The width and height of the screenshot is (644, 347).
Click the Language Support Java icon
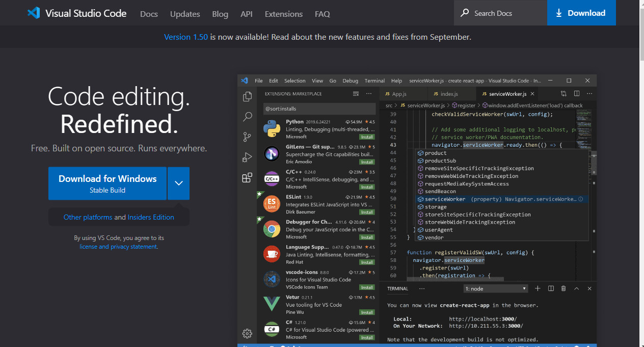point(272,254)
